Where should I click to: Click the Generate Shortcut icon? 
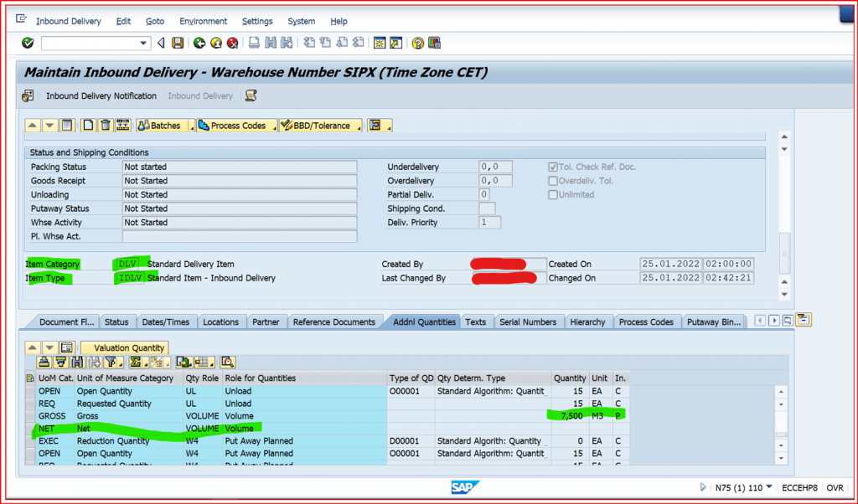click(395, 43)
